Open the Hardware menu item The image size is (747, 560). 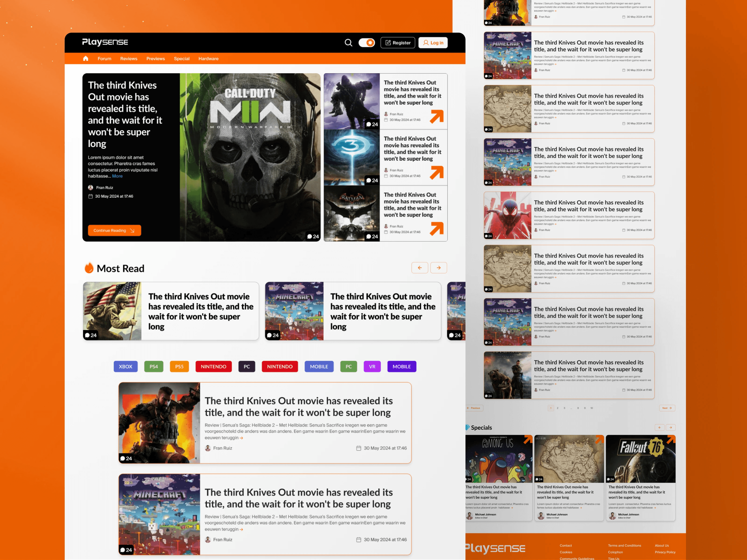tap(208, 59)
